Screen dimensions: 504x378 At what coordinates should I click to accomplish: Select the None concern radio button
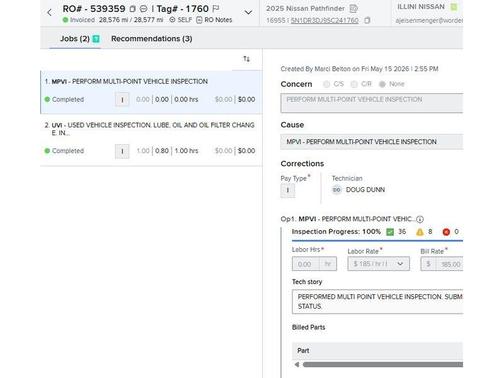pyautogui.click(x=382, y=84)
